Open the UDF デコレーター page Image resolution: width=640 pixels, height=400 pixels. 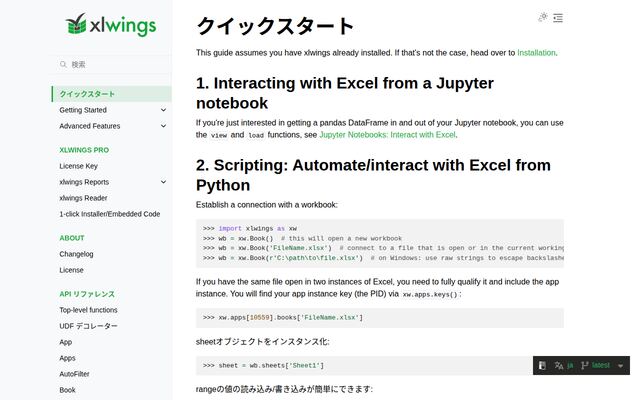coord(88,326)
